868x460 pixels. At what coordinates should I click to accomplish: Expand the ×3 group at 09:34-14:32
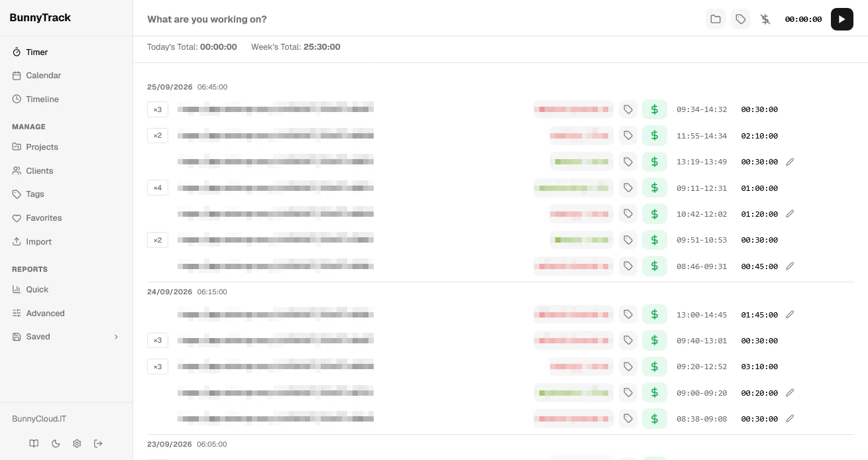pyautogui.click(x=158, y=109)
